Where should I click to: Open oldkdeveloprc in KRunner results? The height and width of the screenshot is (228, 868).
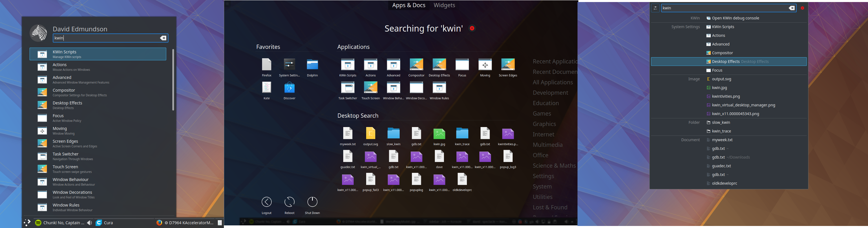(729, 184)
